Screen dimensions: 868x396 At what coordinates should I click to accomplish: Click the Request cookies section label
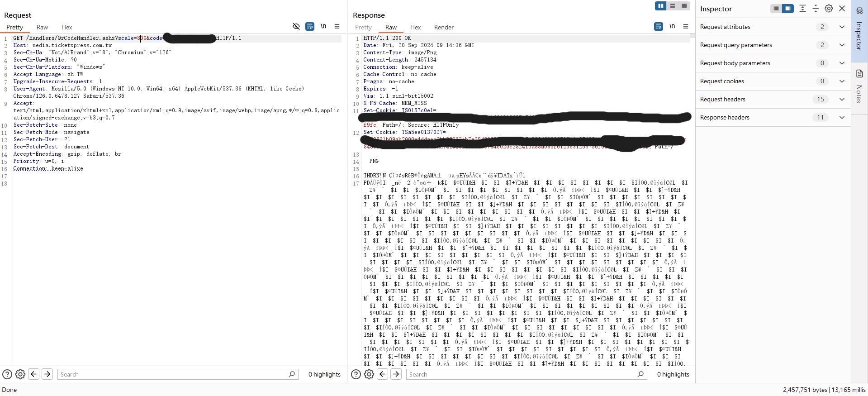(x=722, y=81)
